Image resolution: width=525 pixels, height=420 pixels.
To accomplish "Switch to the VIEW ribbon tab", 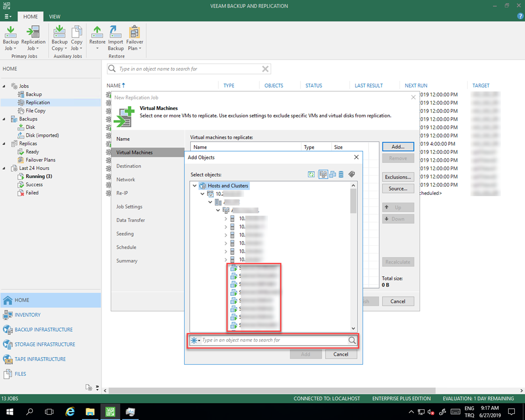I will tap(55, 17).
